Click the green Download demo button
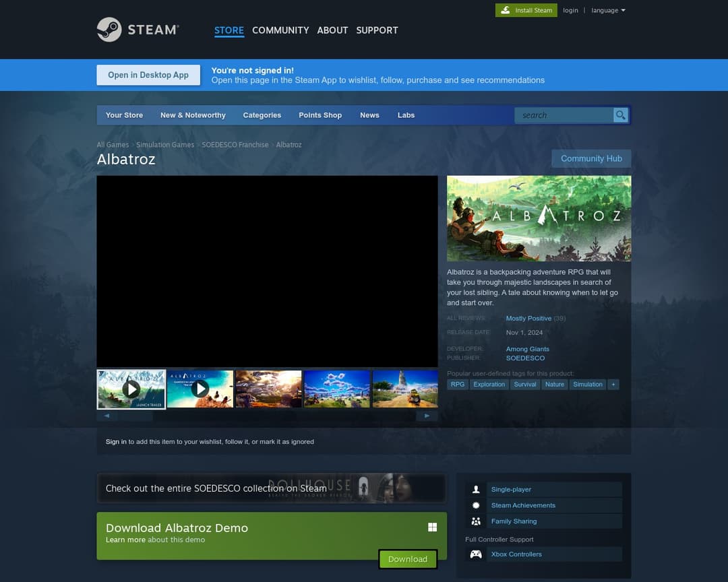Viewport: 728px width, 582px height. 408,559
